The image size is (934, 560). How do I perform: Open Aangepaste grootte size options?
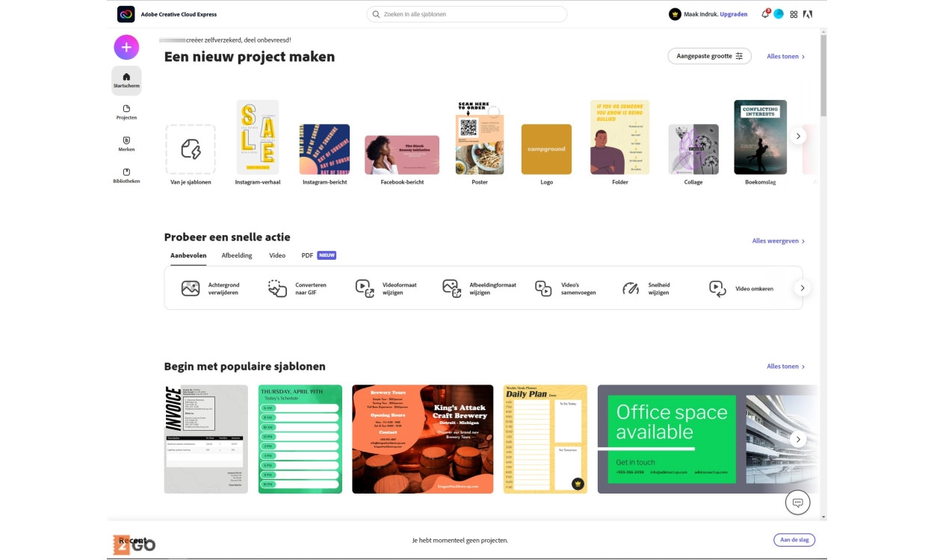(709, 56)
